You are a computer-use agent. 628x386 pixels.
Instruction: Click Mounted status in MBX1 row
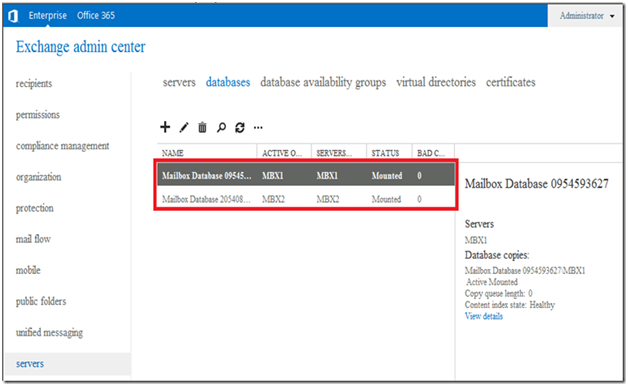[387, 175]
